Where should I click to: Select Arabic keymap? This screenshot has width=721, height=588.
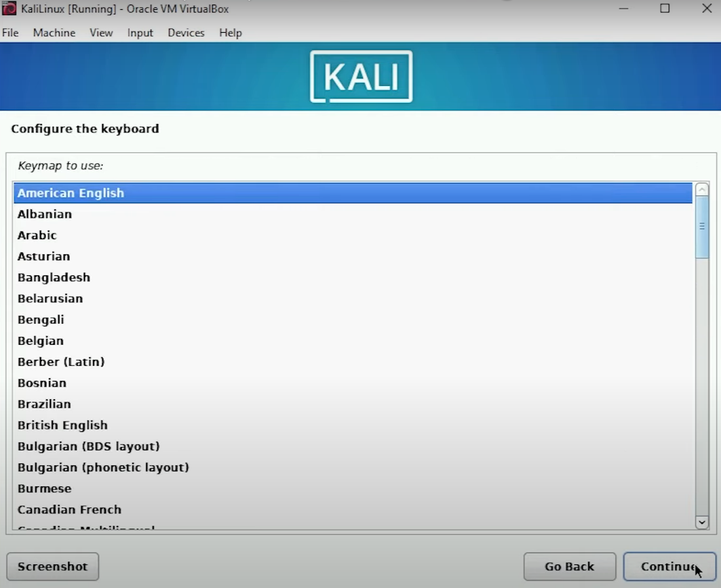point(353,235)
